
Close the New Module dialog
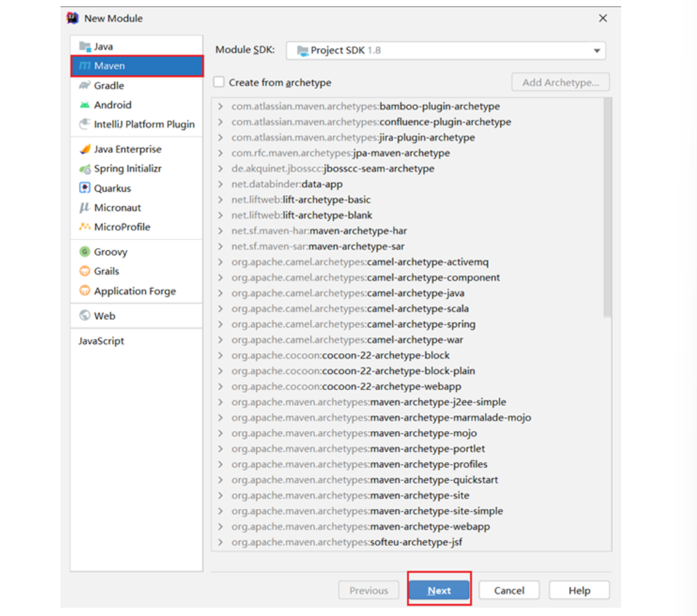click(603, 18)
